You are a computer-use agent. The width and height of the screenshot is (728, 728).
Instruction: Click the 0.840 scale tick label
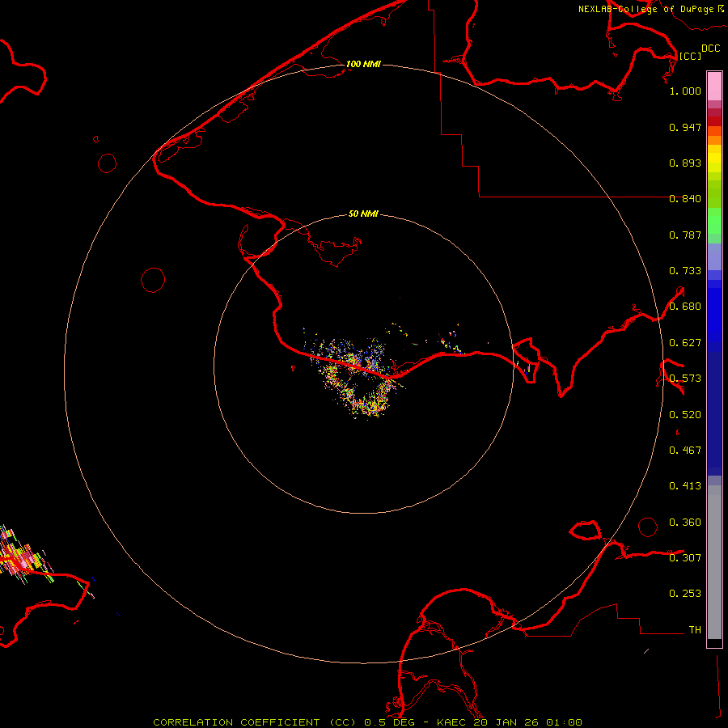coord(685,199)
